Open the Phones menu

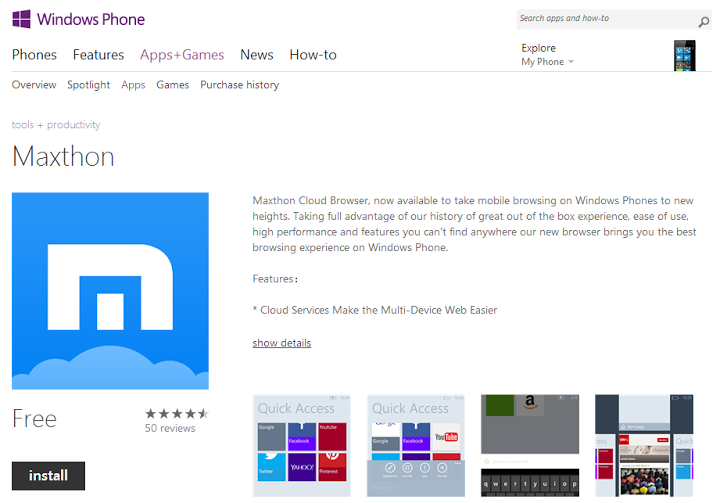tap(34, 55)
